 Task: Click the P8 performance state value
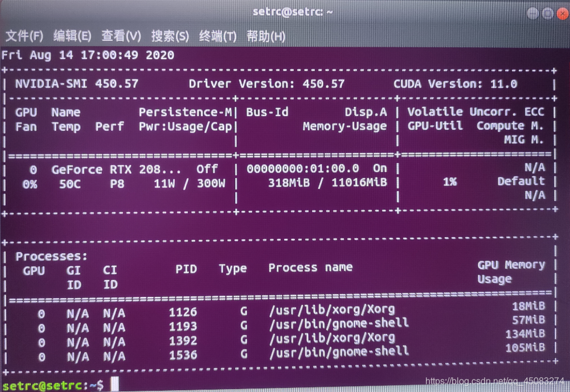coord(117,184)
